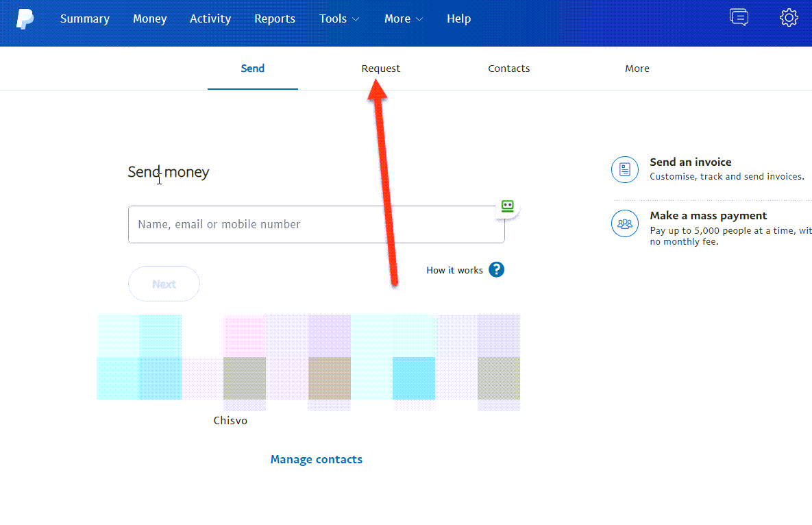Viewport: 812px width, 525px height.
Task: Open the Money page
Action: [x=149, y=19]
